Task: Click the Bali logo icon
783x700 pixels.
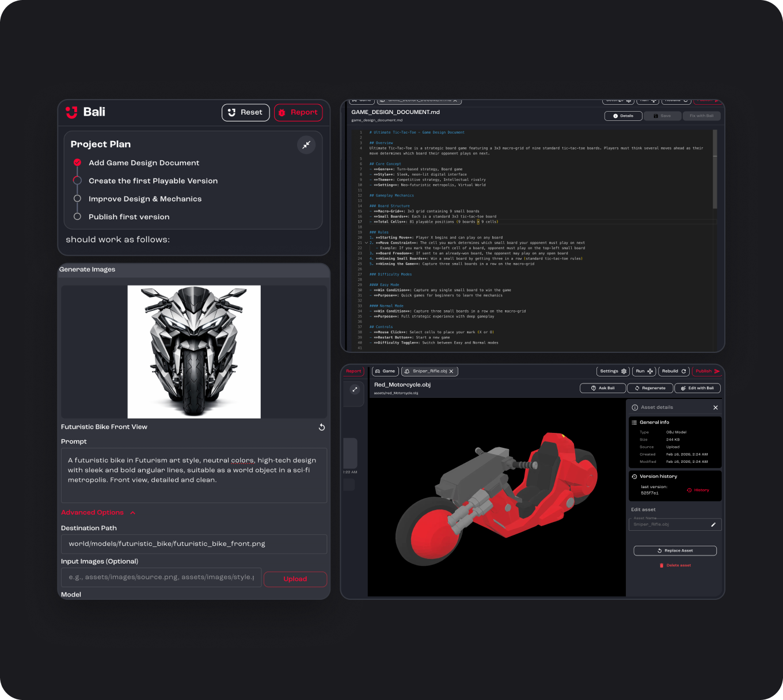Action: (71, 112)
